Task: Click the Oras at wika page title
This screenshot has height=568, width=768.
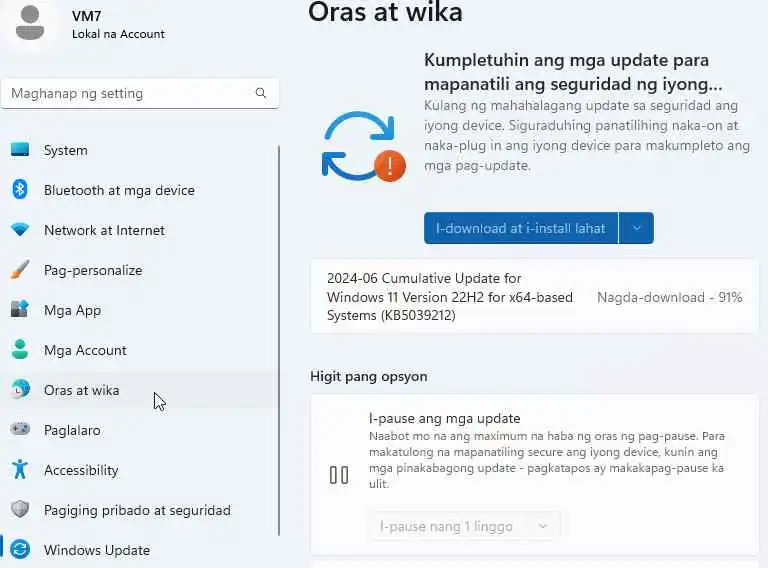Action: tap(385, 12)
